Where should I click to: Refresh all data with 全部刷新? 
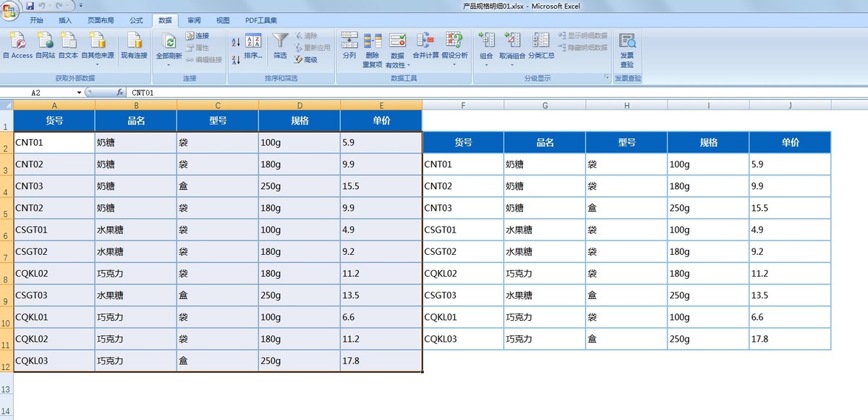tap(169, 43)
